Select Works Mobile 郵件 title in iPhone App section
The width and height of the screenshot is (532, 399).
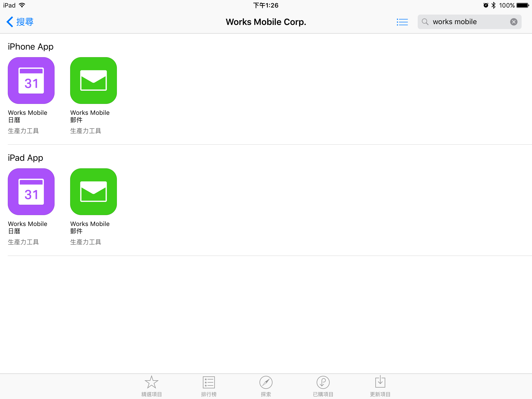pos(90,116)
